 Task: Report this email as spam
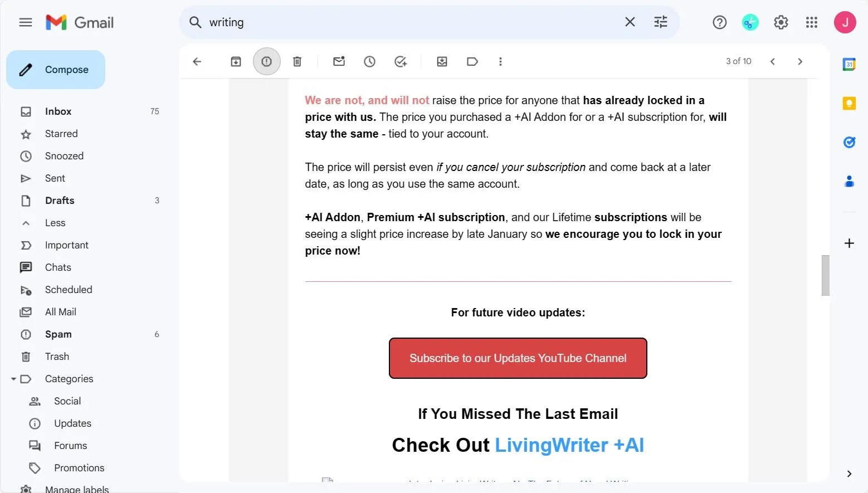[x=266, y=61]
